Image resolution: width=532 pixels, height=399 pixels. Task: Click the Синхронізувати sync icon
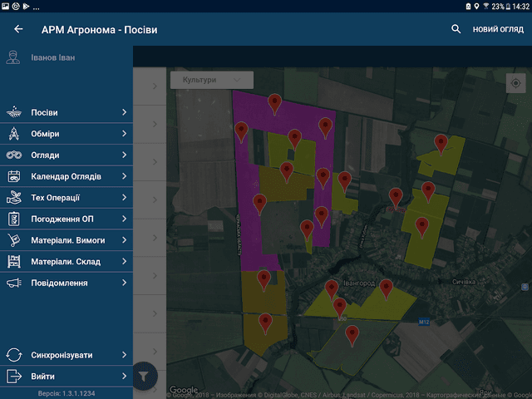[14, 355]
